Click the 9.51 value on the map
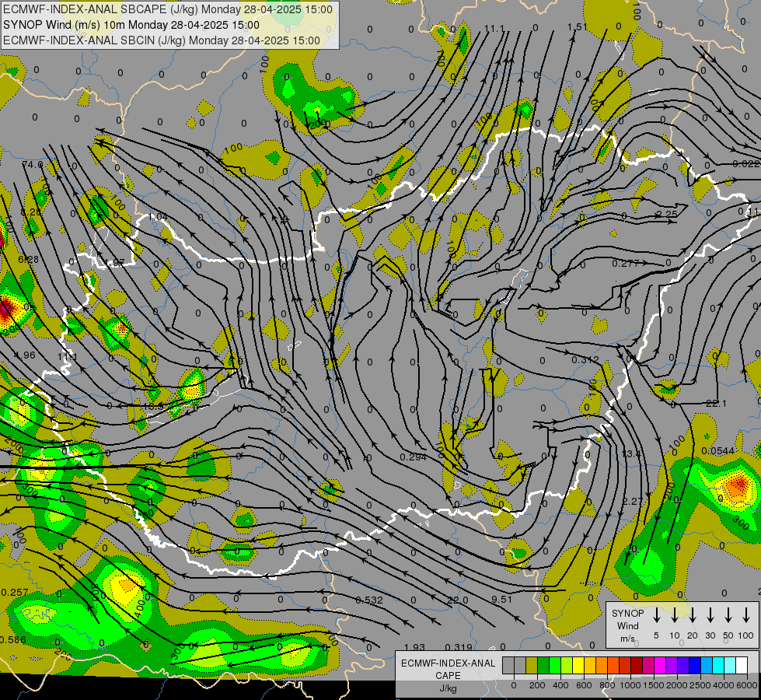The image size is (761, 700). pyautogui.click(x=501, y=599)
